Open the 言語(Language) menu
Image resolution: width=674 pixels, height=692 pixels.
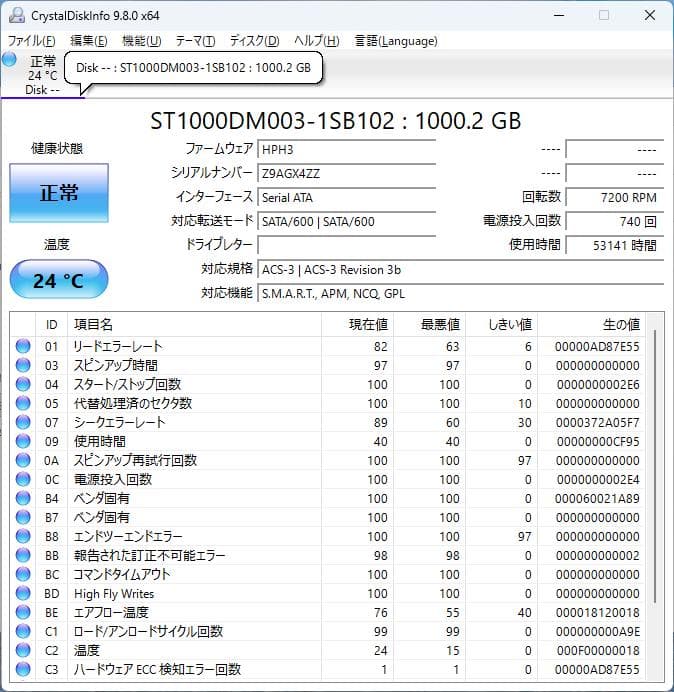[x=396, y=41]
